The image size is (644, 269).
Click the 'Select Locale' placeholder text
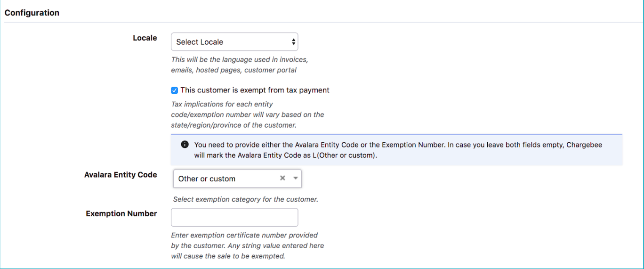[200, 42]
